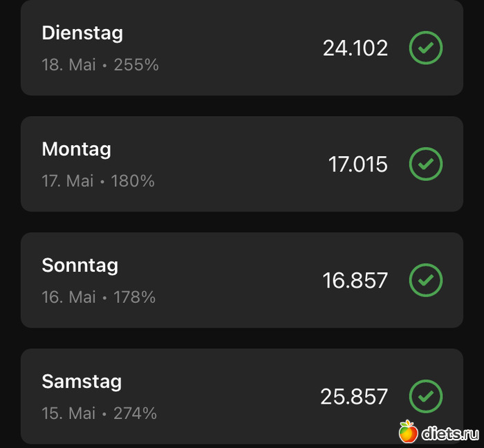This screenshot has height=448, width=484.
Task: Click the 25.857 step count
Action: [x=353, y=397]
